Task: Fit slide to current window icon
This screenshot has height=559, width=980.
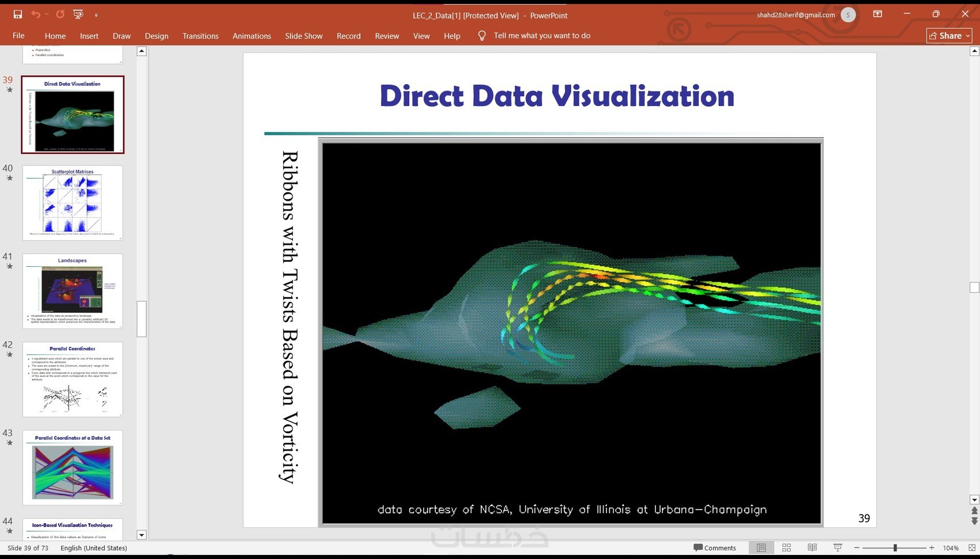Action: (x=971, y=547)
